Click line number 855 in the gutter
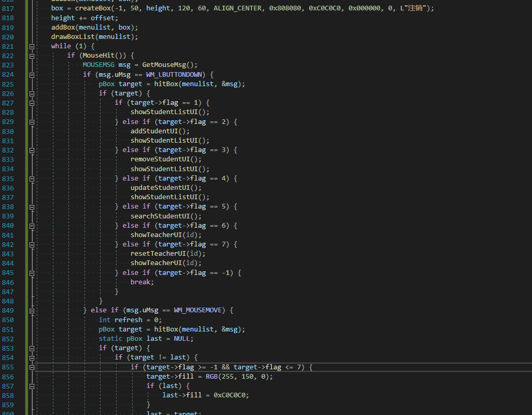Screen dimensions: 532x415 [x=8, y=367]
